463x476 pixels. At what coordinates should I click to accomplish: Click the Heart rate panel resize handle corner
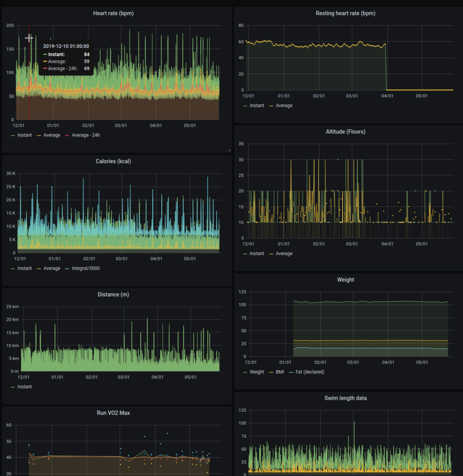coord(229,150)
